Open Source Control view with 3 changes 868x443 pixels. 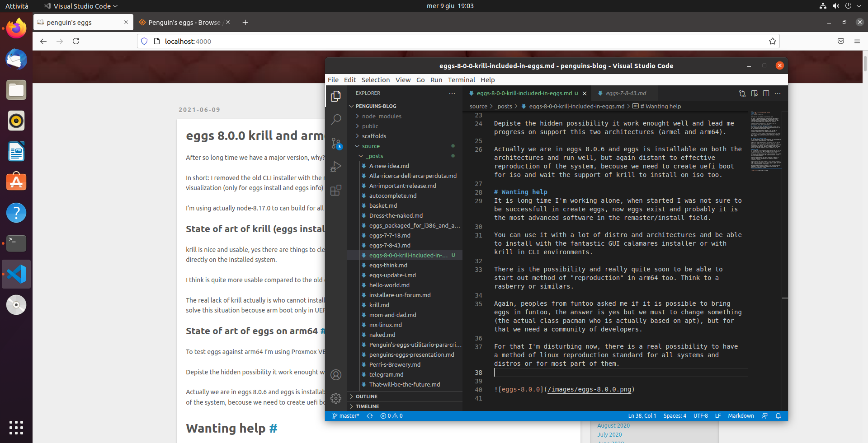(336, 144)
